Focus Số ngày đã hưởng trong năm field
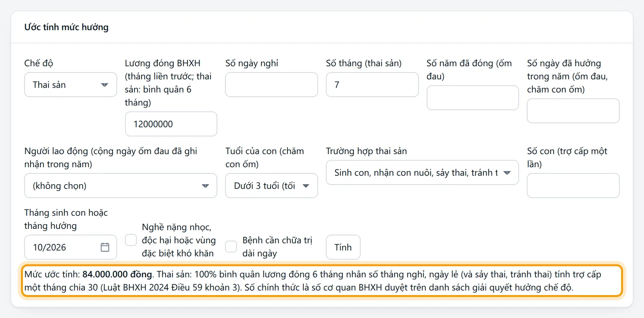The image size is (644, 318). [573, 111]
